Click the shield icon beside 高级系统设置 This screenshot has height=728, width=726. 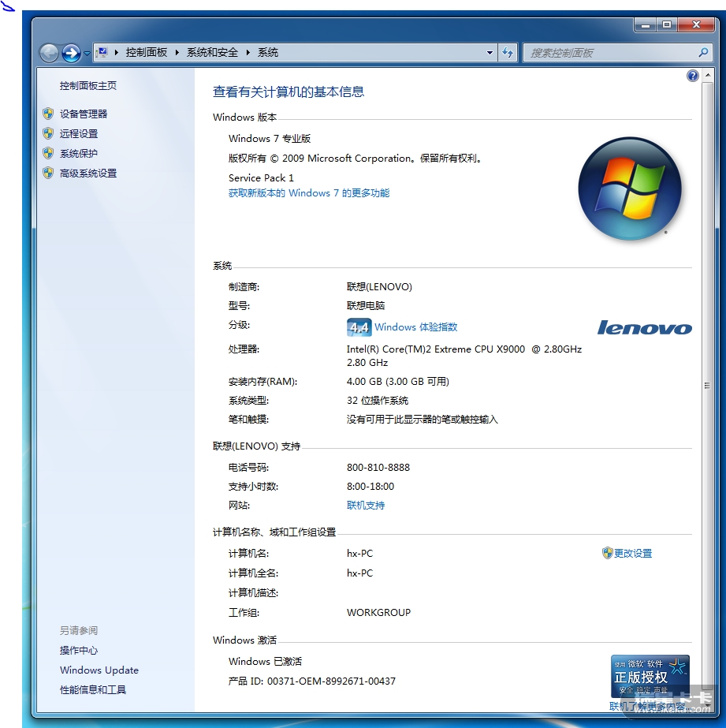point(48,174)
